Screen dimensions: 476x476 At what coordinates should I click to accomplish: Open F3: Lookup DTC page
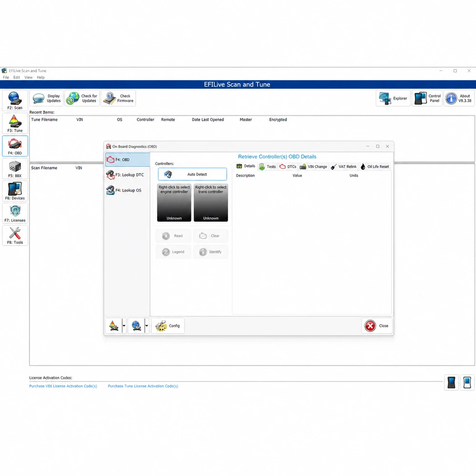click(128, 175)
